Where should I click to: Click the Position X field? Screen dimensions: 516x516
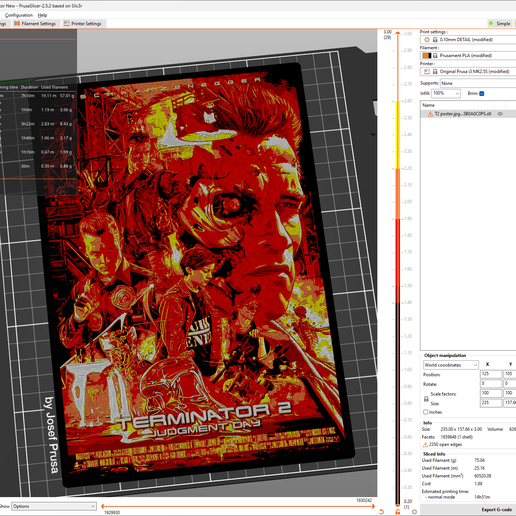491,374
